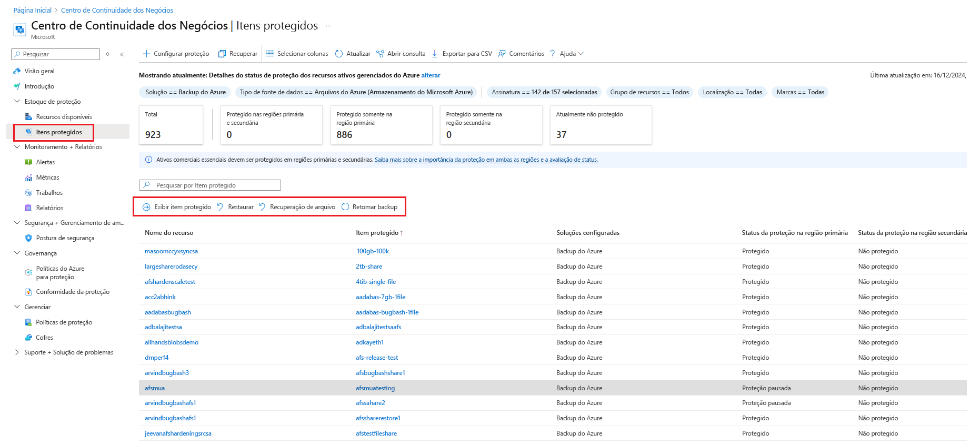The width and height of the screenshot is (980, 444).
Task: Click the Cofres cloud icon
Action: pyautogui.click(x=28, y=338)
